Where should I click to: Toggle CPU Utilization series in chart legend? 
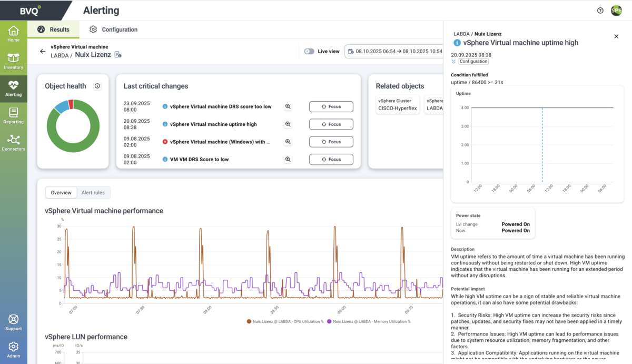coord(285,321)
